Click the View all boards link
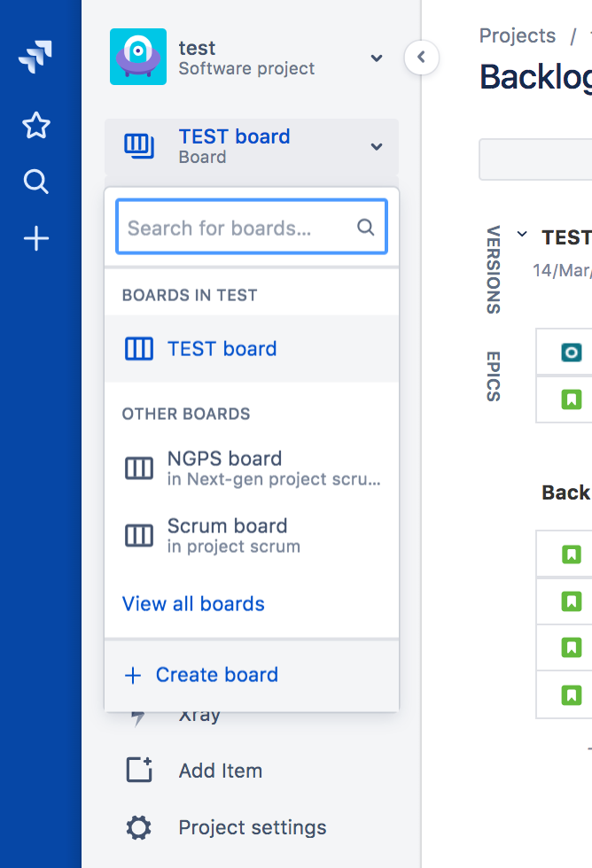 point(193,603)
